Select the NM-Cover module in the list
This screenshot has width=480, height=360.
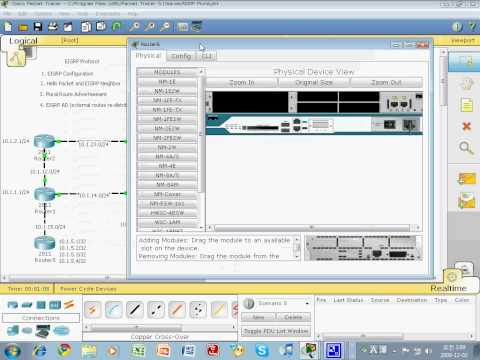click(x=167, y=194)
